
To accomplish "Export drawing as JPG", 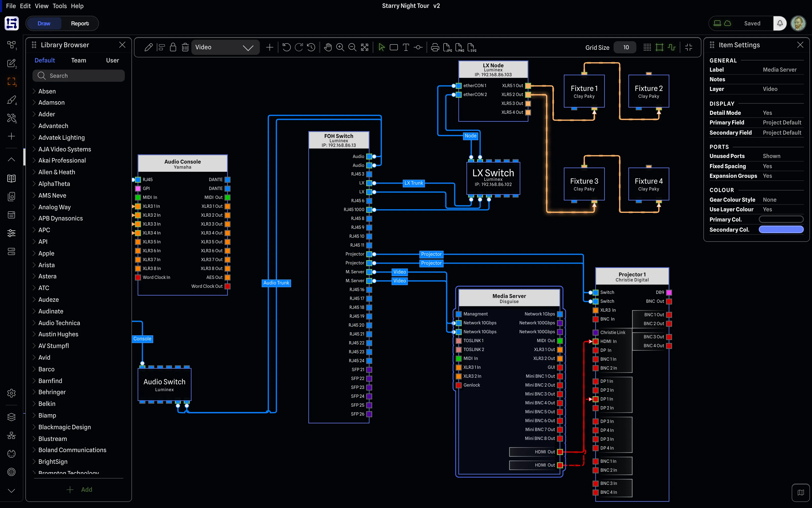I will pos(447,48).
